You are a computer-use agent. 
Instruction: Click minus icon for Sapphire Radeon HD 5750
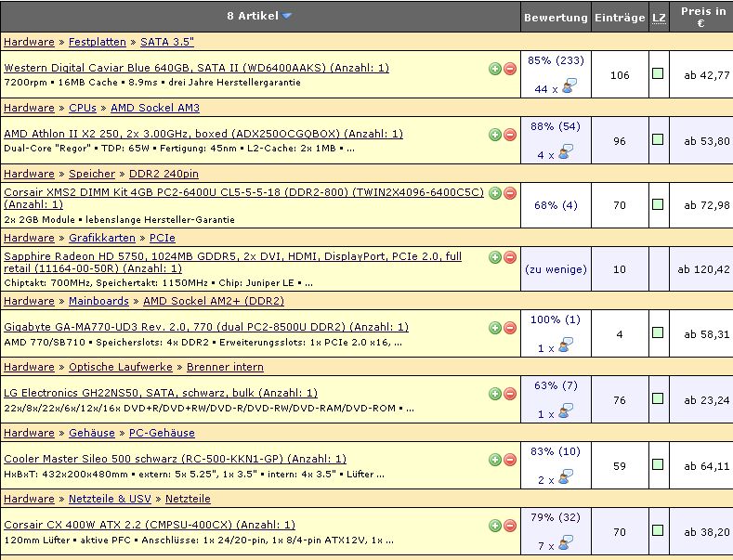pos(510,257)
